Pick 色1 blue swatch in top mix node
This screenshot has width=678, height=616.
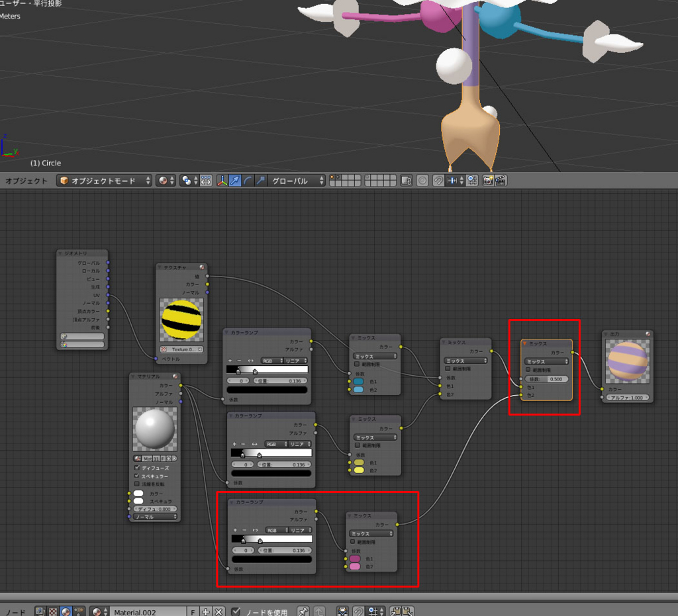[358, 381]
